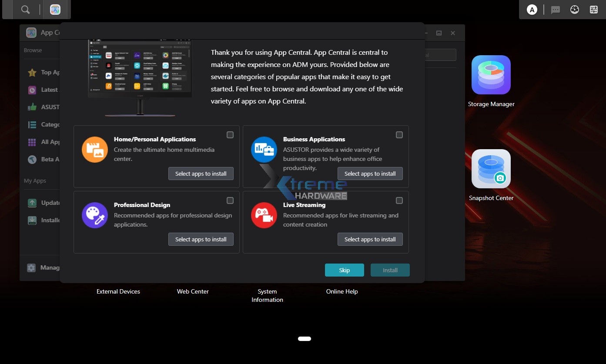Open the Storage Manager desktop icon

[x=491, y=75]
